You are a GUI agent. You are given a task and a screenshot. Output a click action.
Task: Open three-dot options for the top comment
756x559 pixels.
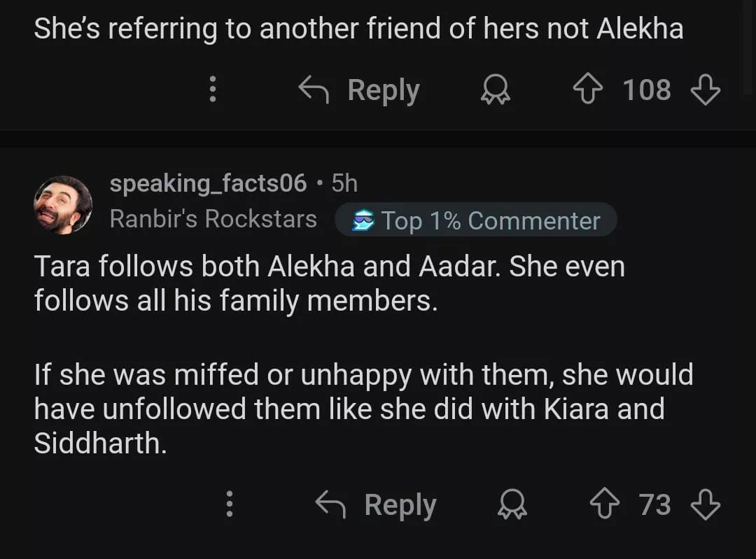(212, 90)
